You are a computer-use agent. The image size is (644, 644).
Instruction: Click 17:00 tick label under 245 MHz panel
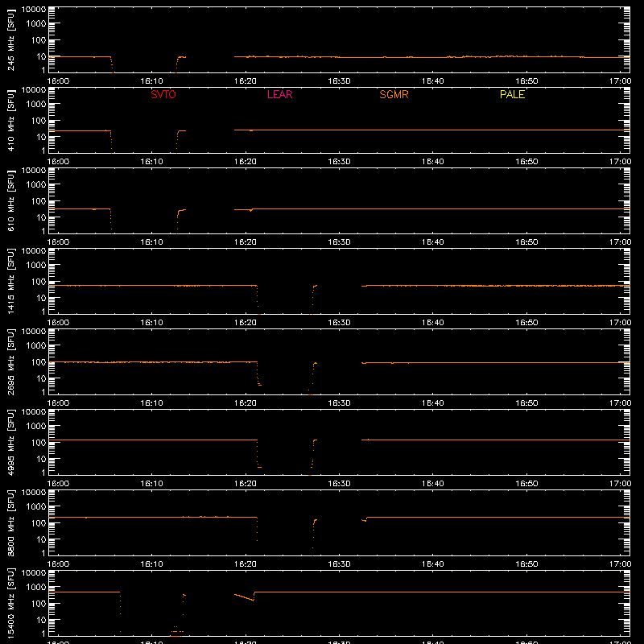point(620,81)
